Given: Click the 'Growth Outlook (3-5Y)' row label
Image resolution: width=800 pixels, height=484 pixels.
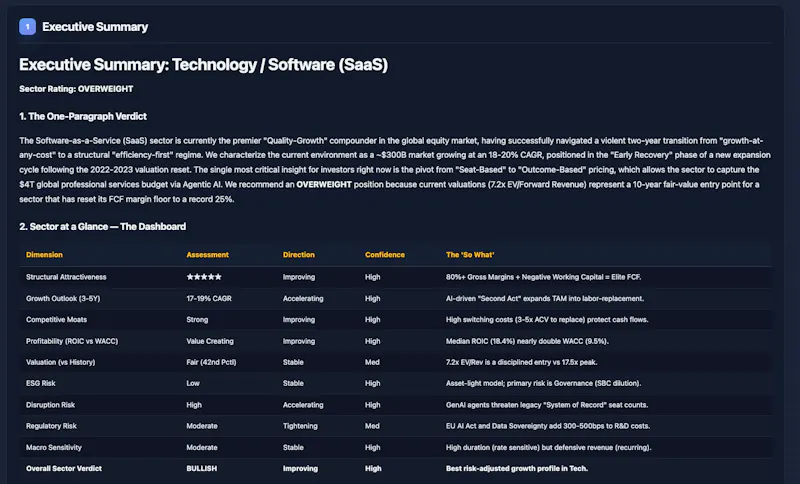Looking at the screenshot, I should [63, 298].
